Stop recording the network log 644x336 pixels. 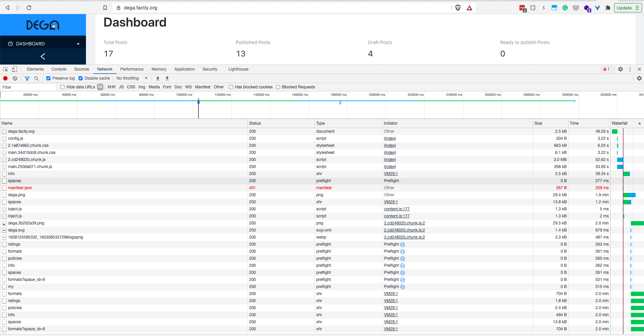pos(5,78)
